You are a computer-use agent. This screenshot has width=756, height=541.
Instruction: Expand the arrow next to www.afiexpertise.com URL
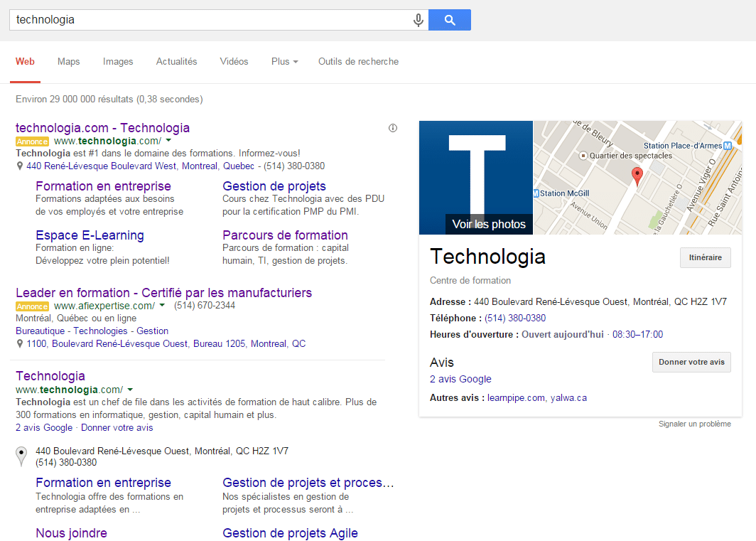point(162,306)
